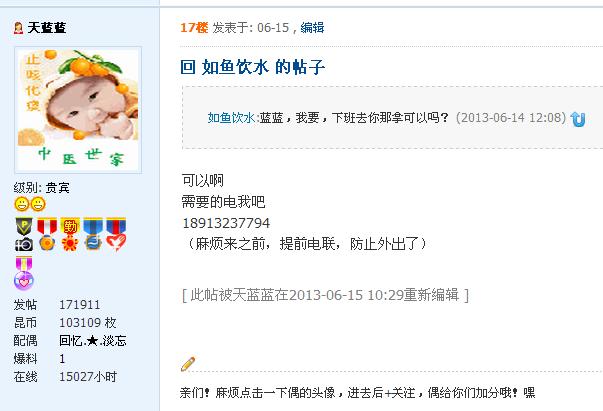Screen dimensions: 603x411
Task: Click the 勤 diligence medal icon
Action: (x=70, y=234)
